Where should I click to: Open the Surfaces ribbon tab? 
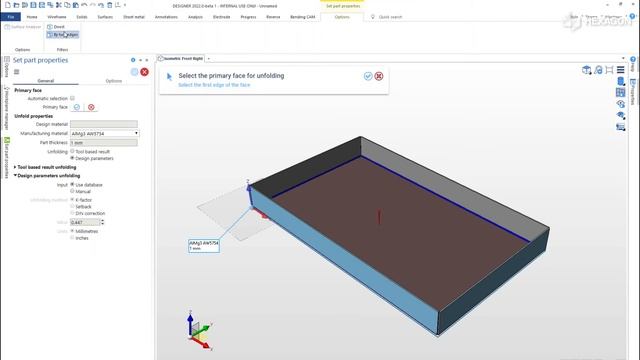(x=105, y=17)
